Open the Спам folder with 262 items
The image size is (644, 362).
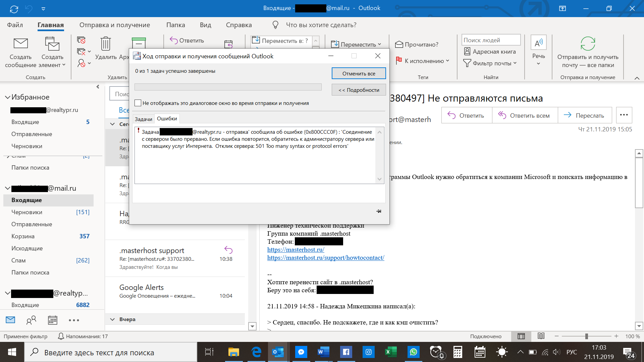(49, 260)
